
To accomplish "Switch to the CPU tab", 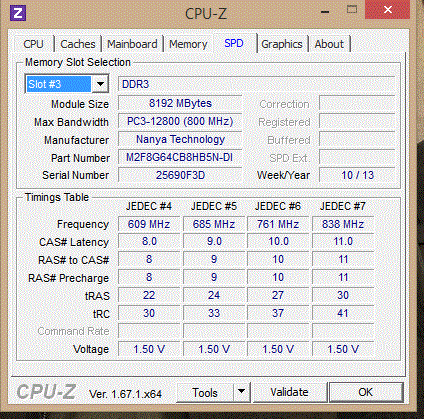I will (x=33, y=44).
